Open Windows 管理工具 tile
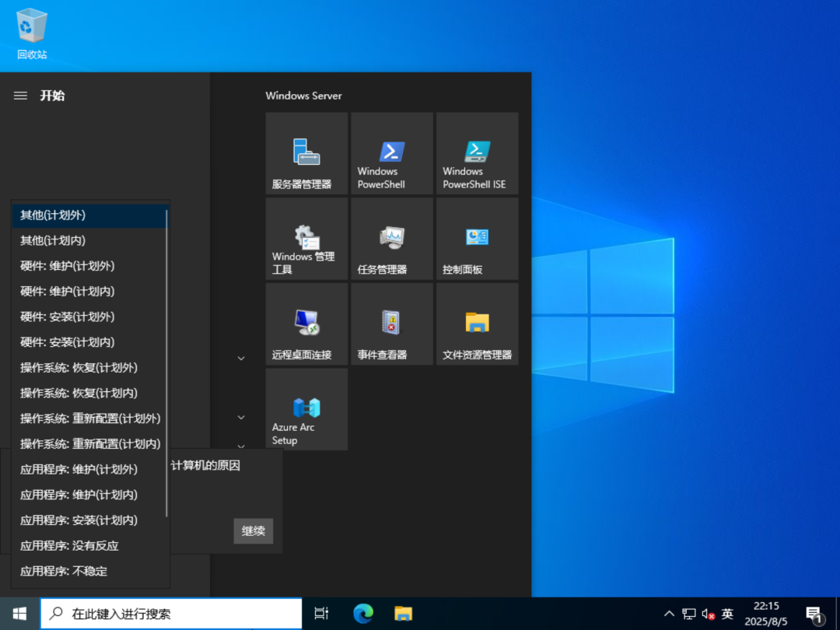 306,239
